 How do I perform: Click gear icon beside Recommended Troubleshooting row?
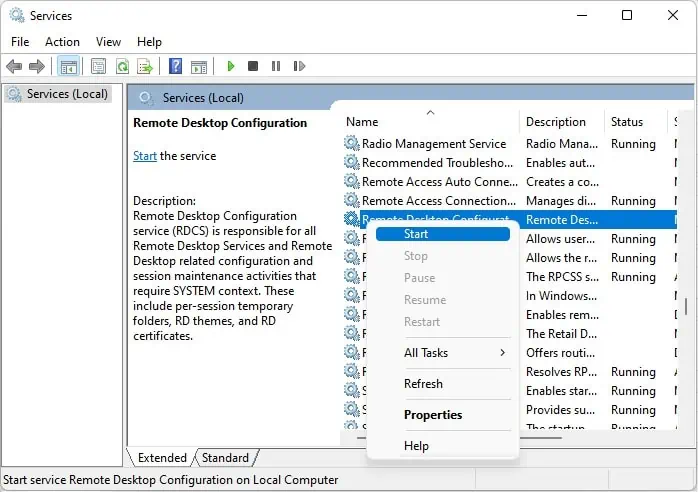352,163
